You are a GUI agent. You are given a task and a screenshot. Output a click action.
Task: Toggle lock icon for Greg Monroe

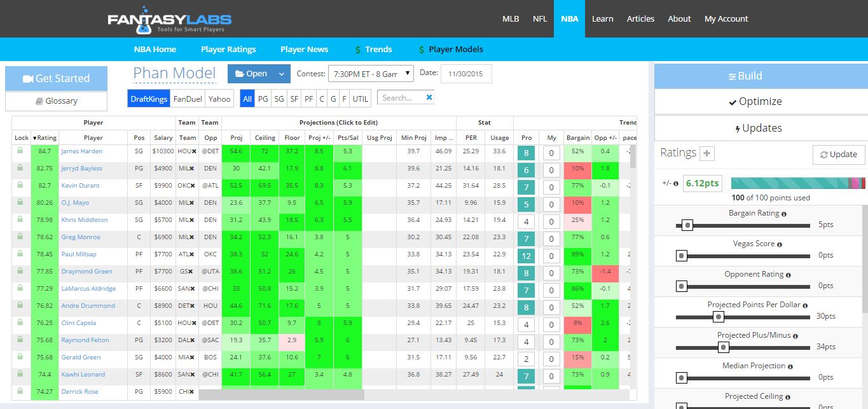20,237
